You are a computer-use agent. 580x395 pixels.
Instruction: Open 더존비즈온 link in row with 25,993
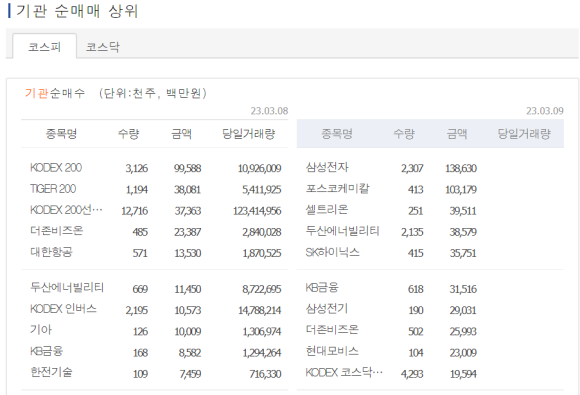click(x=332, y=330)
